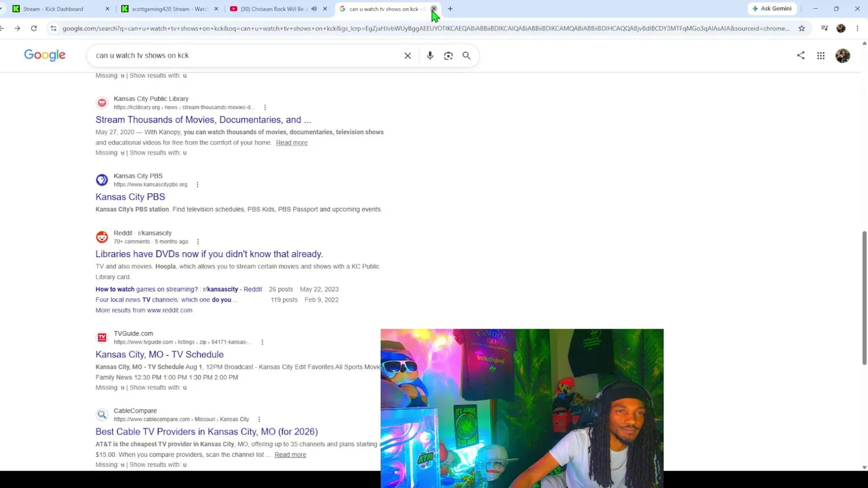Reload the current page

tap(34, 28)
